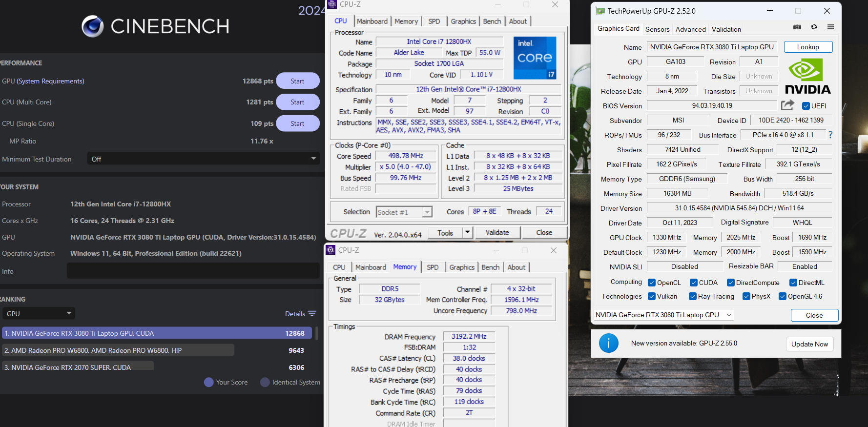Click the Info input field in Cinebench
The width and height of the screenshot is (868, 427).
[193, 271]
